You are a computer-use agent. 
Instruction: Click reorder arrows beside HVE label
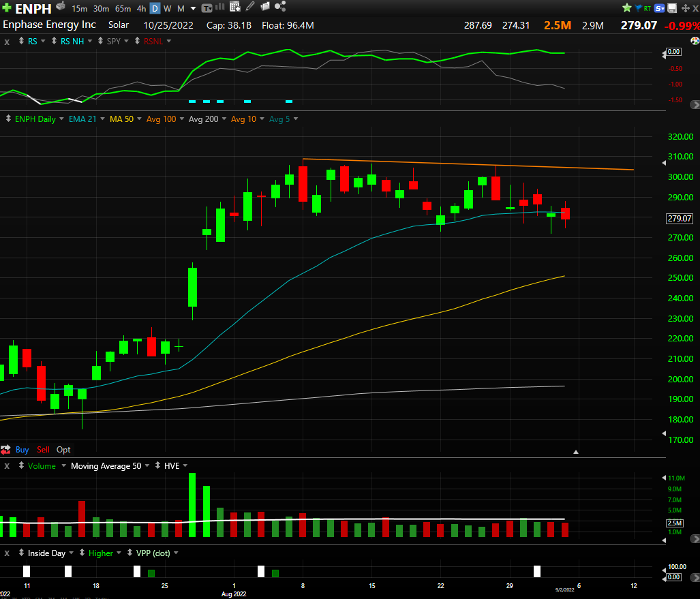tap(157, 465)
